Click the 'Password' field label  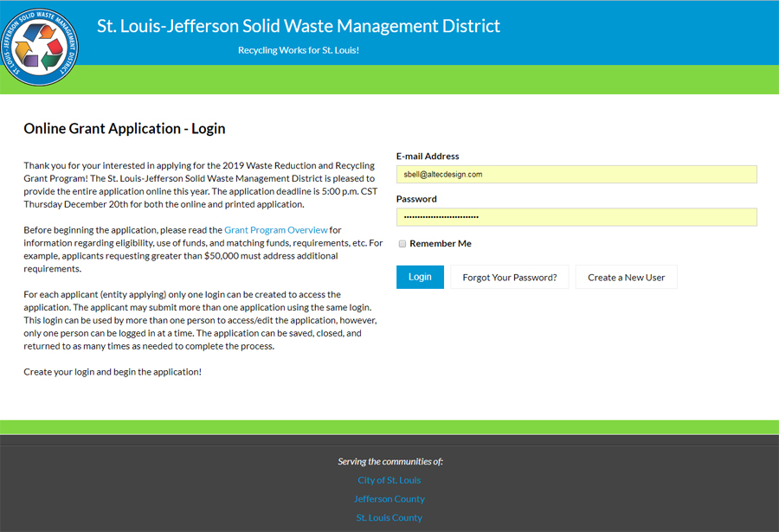pyautogui.click(x=416, y=199)
